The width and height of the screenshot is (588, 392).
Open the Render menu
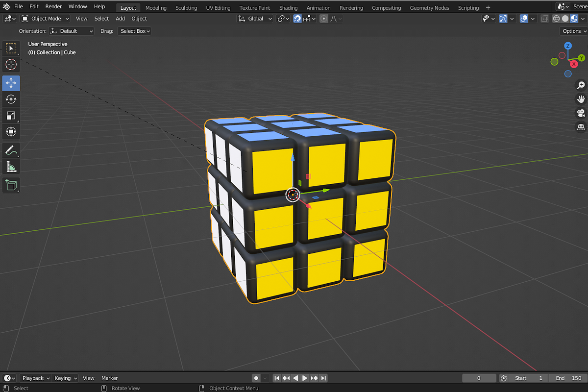53,7
